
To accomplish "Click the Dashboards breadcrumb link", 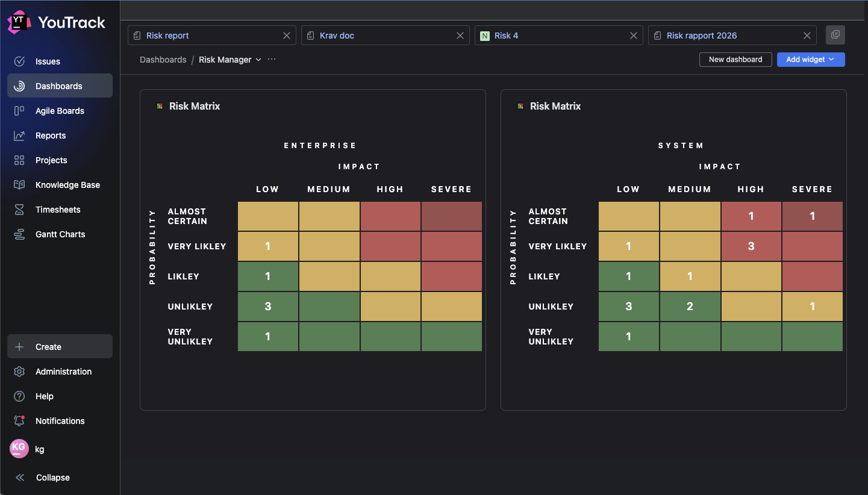I will [163, 60].
